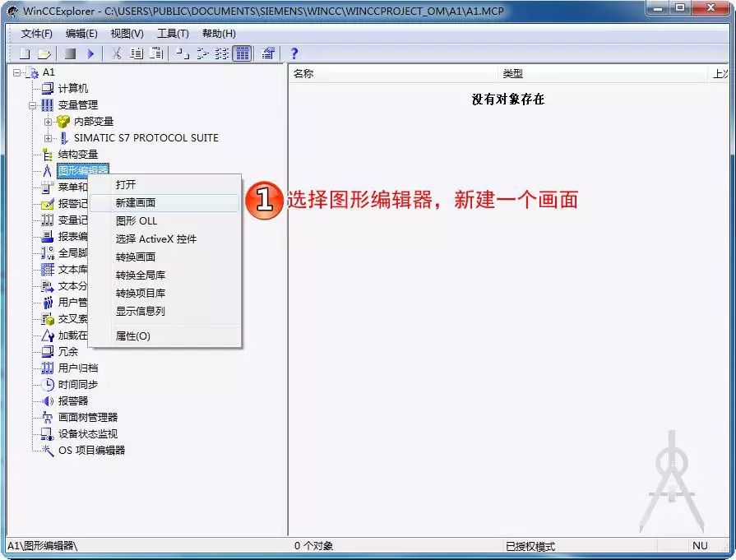Screen dimensions: 736x560
Task: Click the 内部变量 yellow cubes icon
Action: [x=62, y=122]
